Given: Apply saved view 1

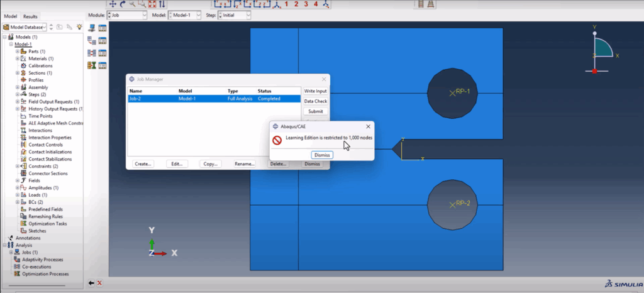Looking at the screenshot, I should coord(286,4).
